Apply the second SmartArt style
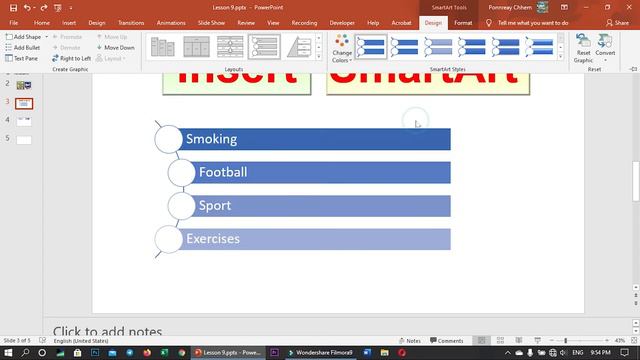The height and width of the screenshot is (360, 640). click(x=404, y=47)
